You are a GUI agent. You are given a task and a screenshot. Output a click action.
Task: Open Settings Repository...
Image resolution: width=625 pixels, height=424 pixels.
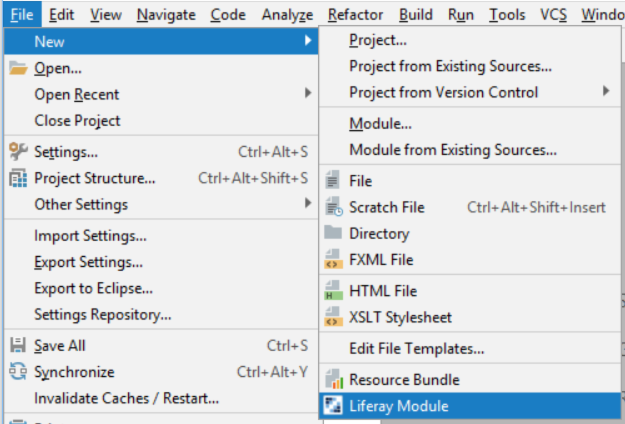pos(161,314)
